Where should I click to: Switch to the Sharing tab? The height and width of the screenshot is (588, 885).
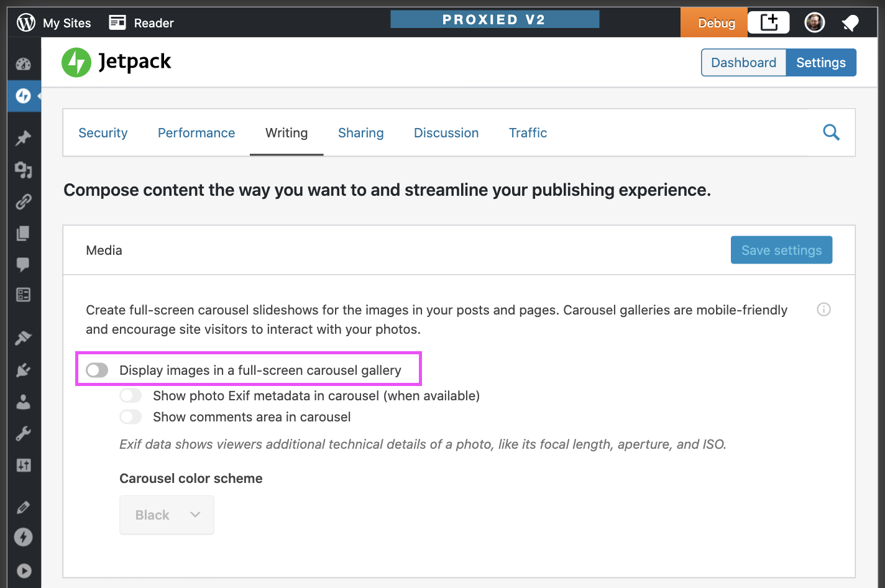(361, 133)
